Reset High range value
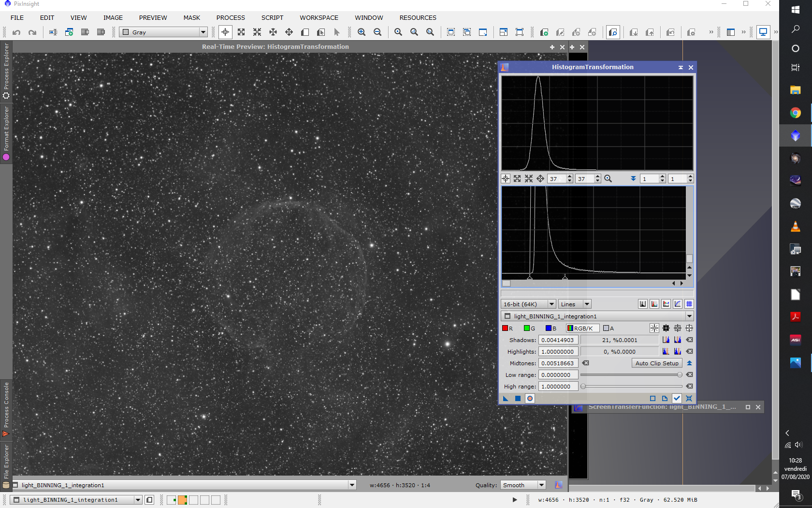Viewport: 812px width, 508px height. pos(690,387)
